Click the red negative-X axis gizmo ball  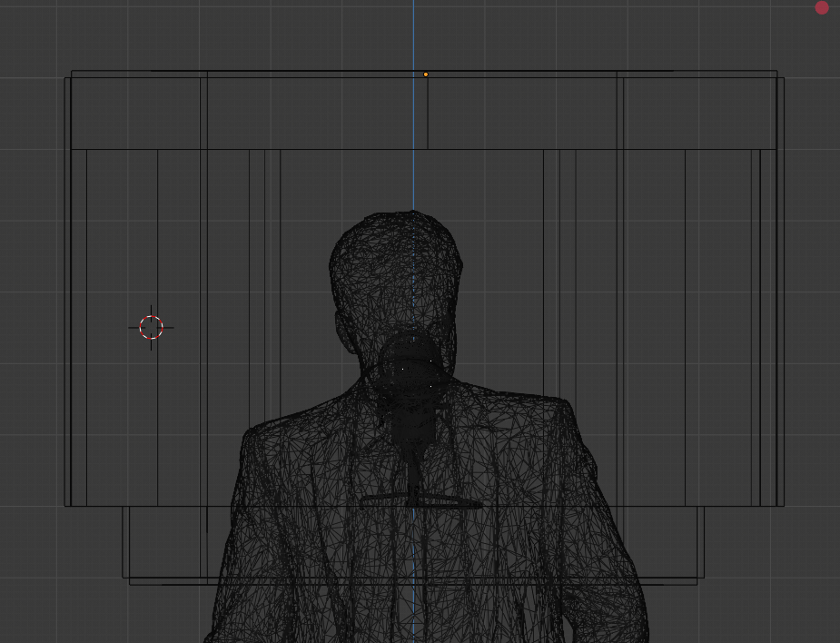click(x=821, y=7)
